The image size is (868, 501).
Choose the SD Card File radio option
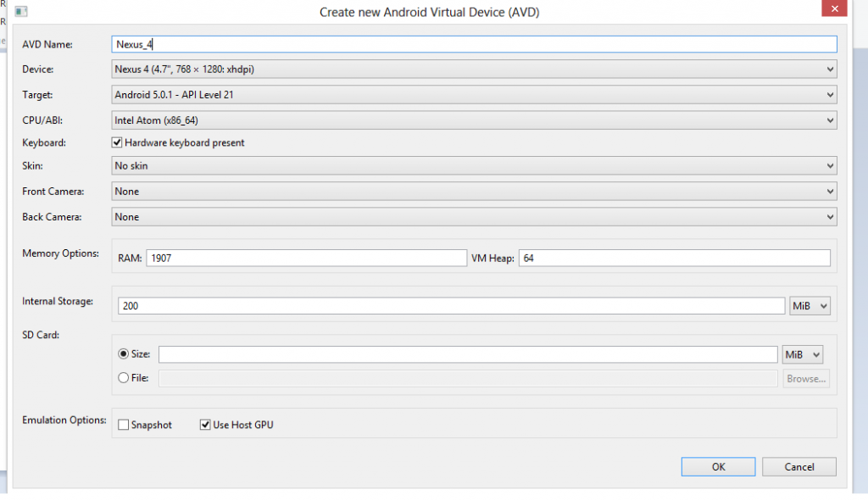(x=124, y=378)
